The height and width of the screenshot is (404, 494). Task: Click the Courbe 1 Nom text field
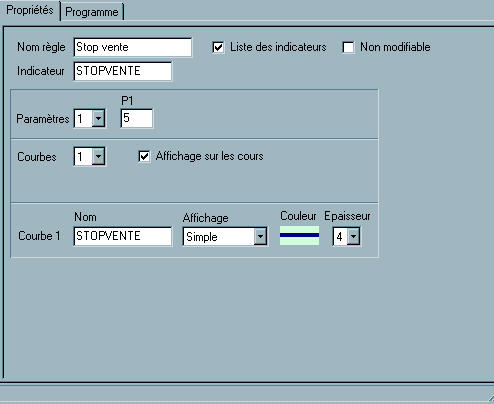click(123, 236)
